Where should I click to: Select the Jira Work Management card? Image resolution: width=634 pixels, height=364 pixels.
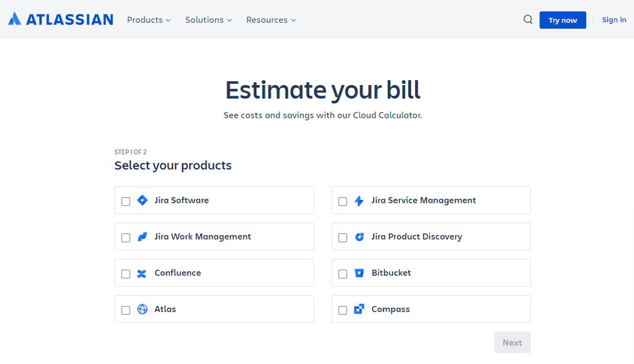coord(214,236)
